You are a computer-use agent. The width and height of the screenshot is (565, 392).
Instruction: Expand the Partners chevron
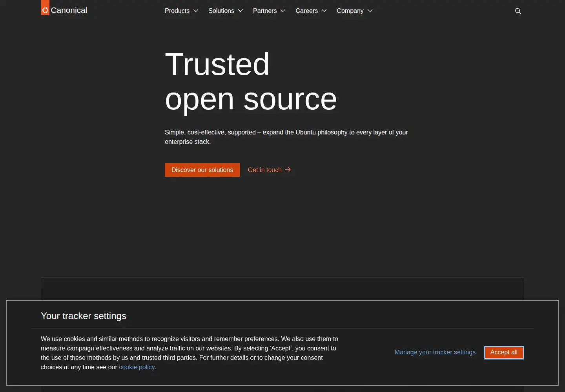(x=283, y=11)
